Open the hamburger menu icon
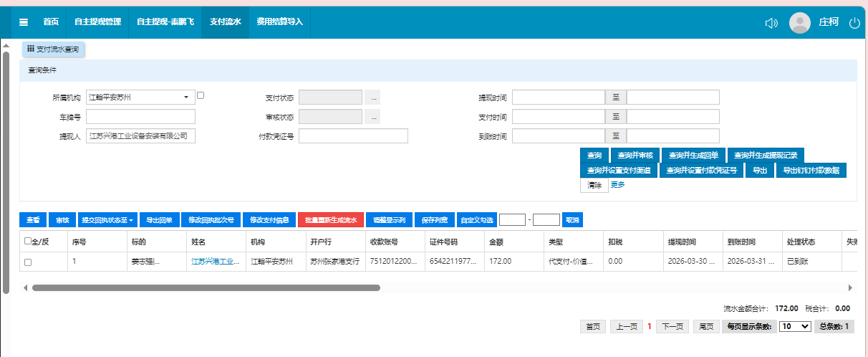 24,22
